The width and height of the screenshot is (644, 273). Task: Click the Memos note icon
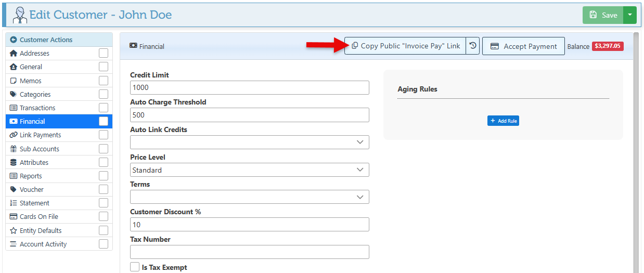pyautogui.click(x=14, y=81)
